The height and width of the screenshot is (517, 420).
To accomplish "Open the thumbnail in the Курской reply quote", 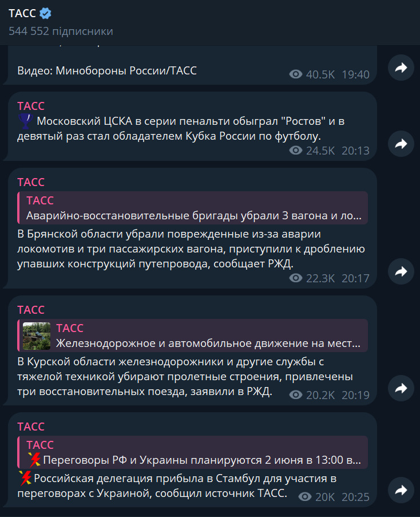I will coord(37,336).
